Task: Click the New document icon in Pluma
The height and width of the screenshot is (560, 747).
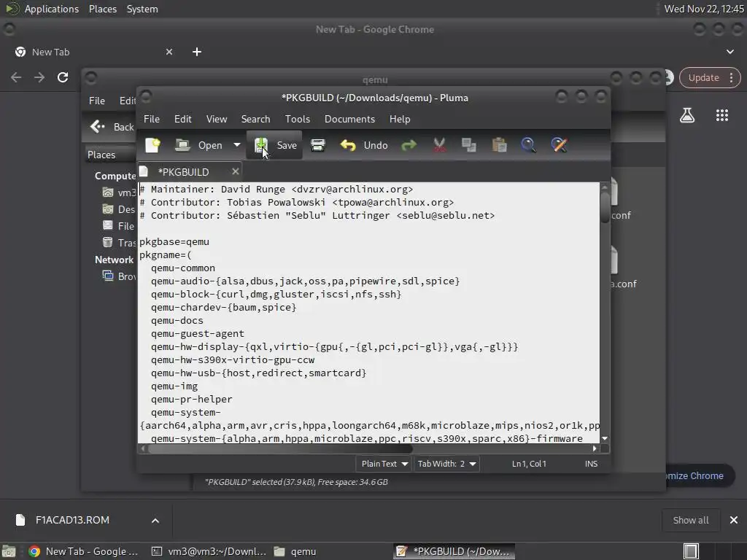Action: coord(152,145)
